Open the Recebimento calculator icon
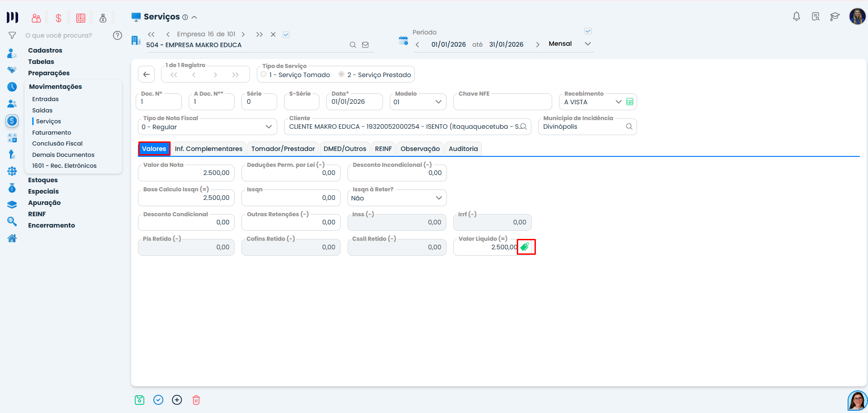This screenshot has height=413, width=868. (x=630, y=102)
